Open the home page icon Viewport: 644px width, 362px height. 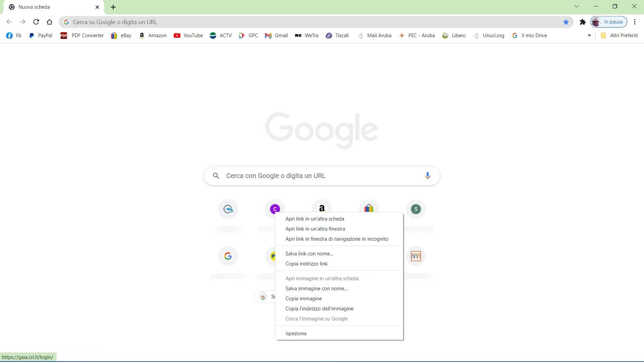49,22
